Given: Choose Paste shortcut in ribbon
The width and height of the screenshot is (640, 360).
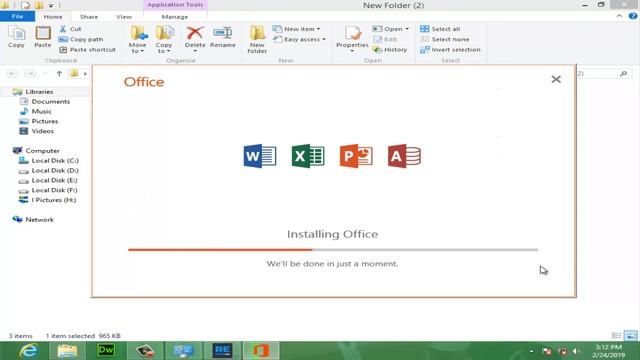Looking at the screenshot, I should pyautogui.click(x=87, y=49).
